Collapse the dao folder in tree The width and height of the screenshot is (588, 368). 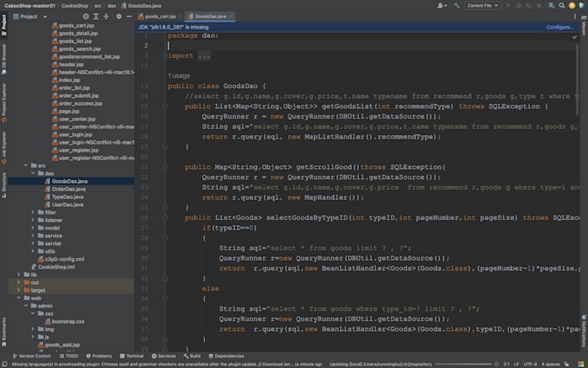coord(33,173)
